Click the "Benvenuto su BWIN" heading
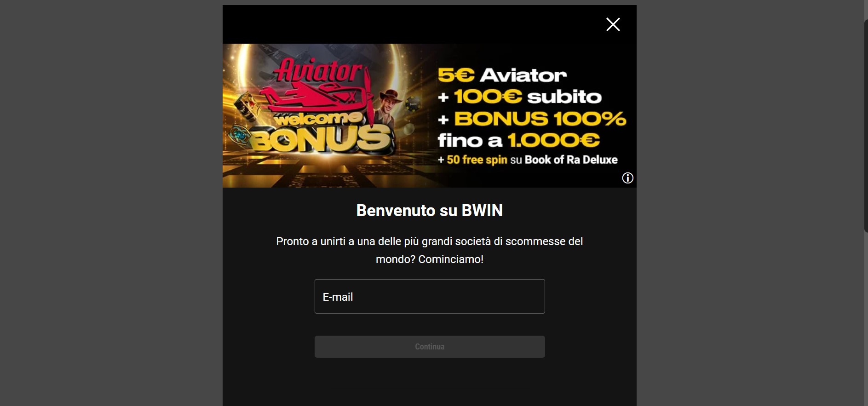This screenshot has height=406, width=868. 430,210
